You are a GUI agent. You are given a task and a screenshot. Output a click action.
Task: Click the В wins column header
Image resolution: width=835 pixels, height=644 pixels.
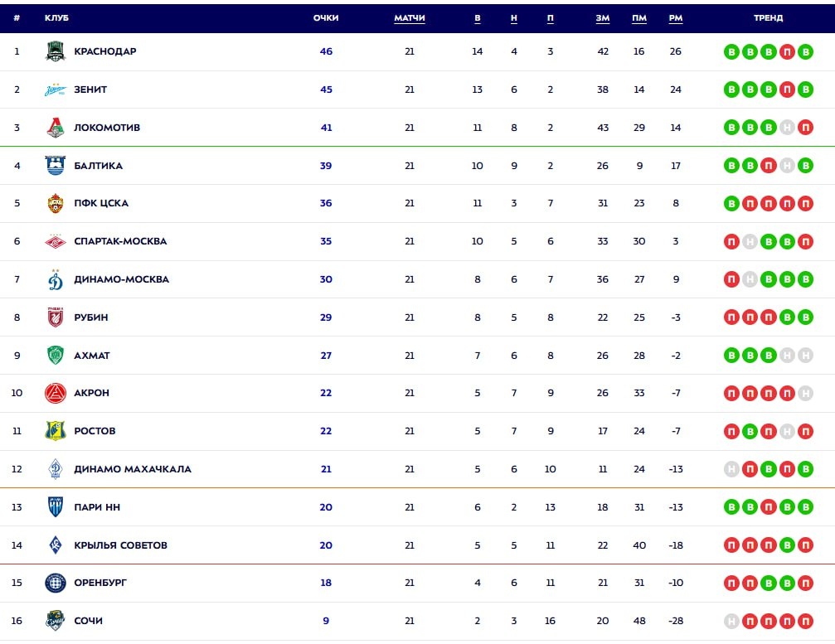coord(478,18)
